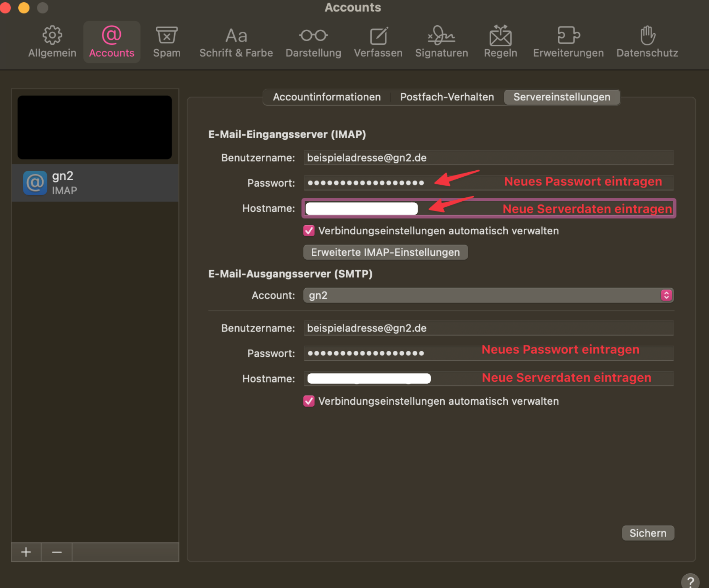
Task: Remove the account using minus button
Action: click(x=57, y=552)
